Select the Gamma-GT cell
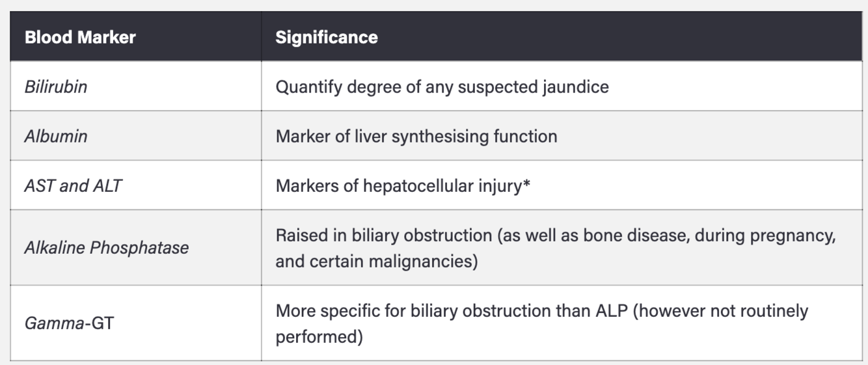The height and width of the screenshot is (365, 868). [135, 323]
